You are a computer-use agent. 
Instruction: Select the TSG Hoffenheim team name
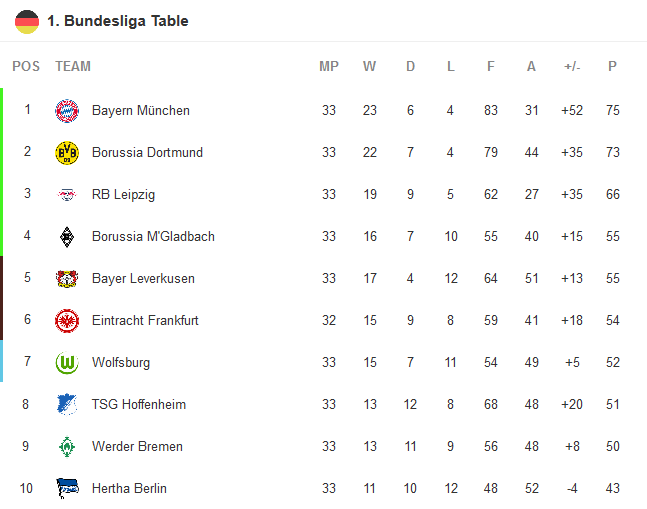138,405
